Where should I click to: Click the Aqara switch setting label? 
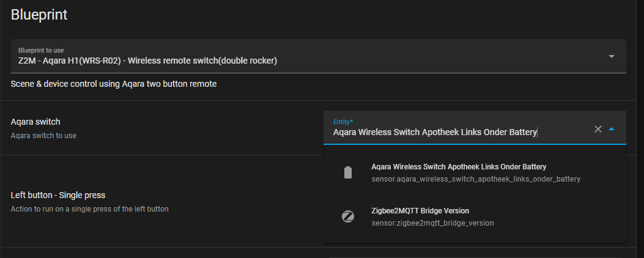[x=35, y=122]
